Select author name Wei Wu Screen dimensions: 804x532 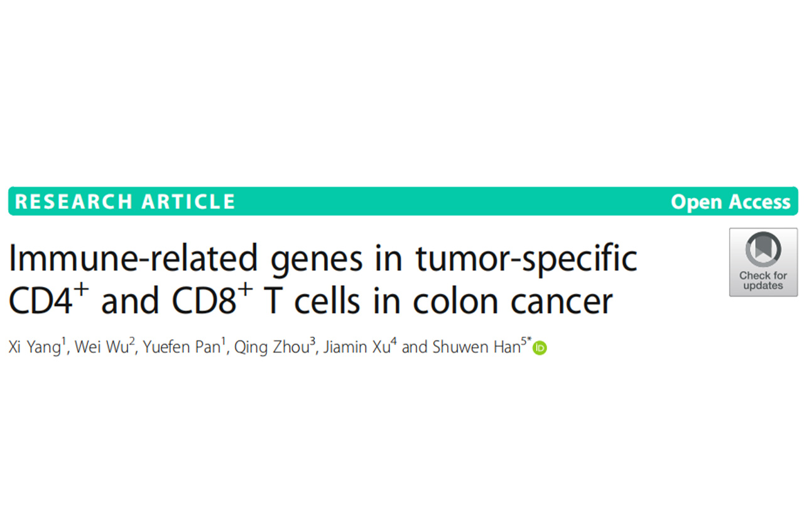pos(100,349)
